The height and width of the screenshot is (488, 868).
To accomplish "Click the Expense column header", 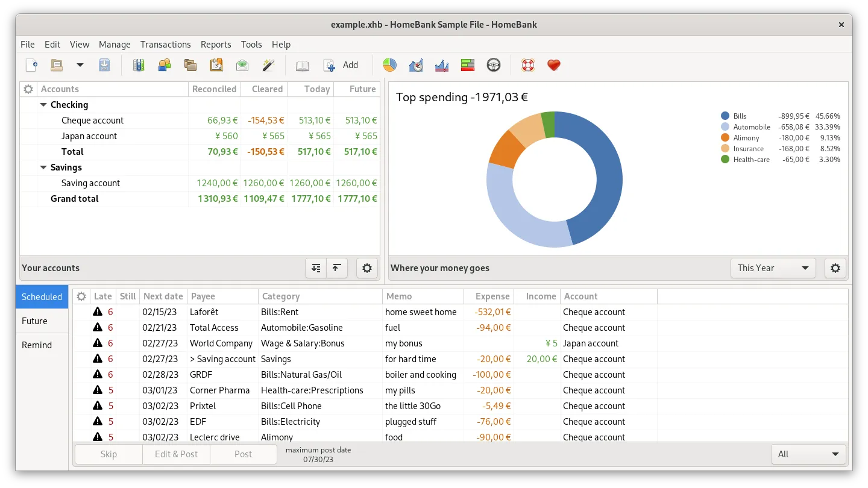I will (x=488, y=296).
